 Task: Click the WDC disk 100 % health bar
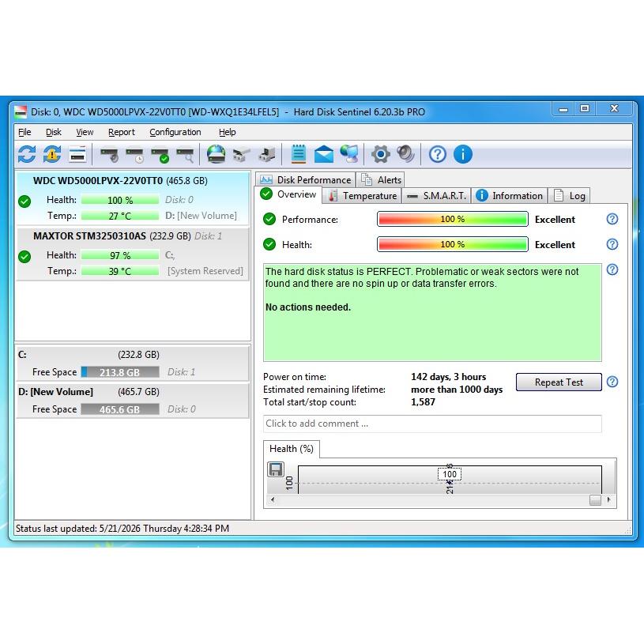tap(120, 200)
